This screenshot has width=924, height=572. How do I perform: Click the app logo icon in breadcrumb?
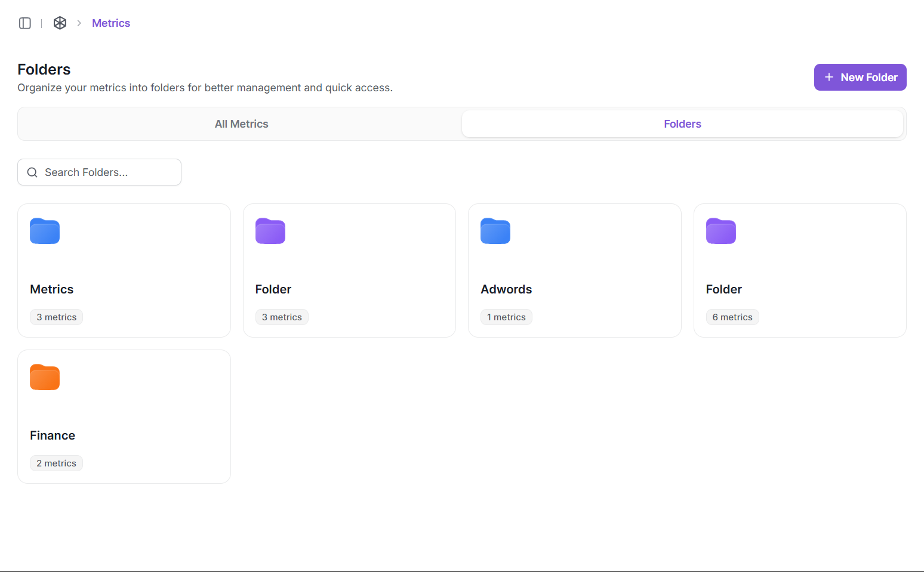60,23
